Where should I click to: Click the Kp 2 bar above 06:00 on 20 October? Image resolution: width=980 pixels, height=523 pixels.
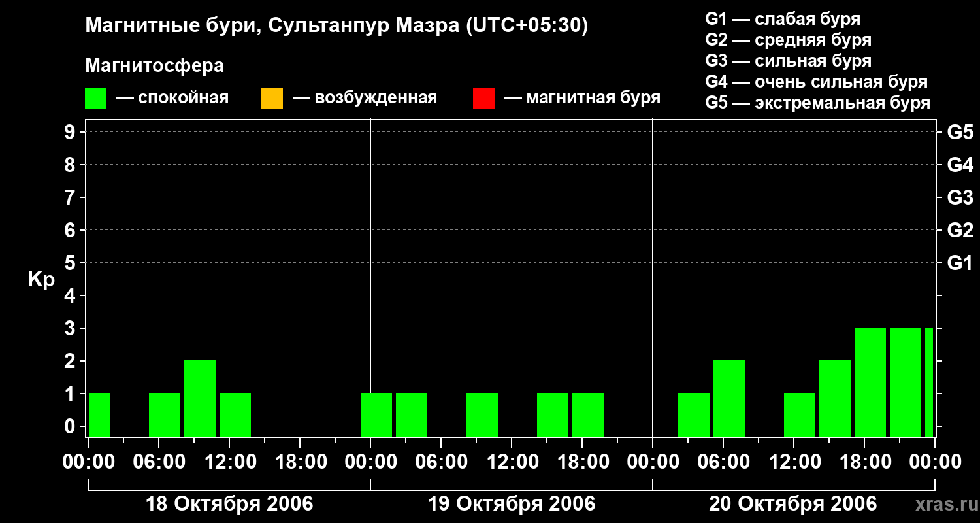729,398
